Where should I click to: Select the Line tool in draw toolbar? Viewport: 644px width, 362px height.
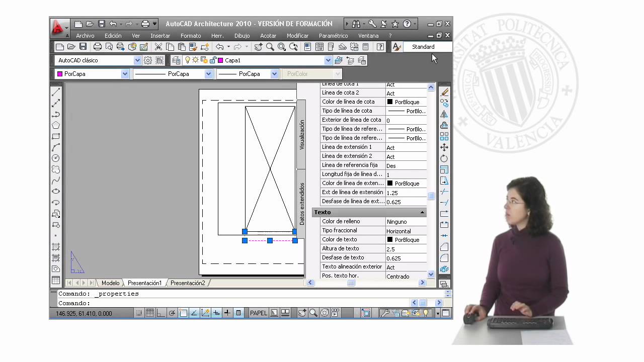coord(56,92)
